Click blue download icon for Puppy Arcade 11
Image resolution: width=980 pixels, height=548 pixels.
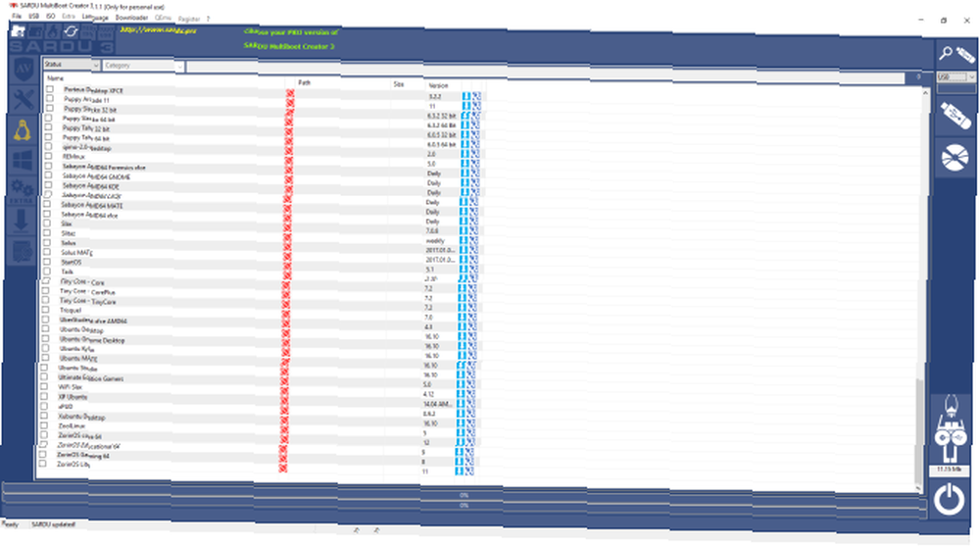click(x=466, y=106)
